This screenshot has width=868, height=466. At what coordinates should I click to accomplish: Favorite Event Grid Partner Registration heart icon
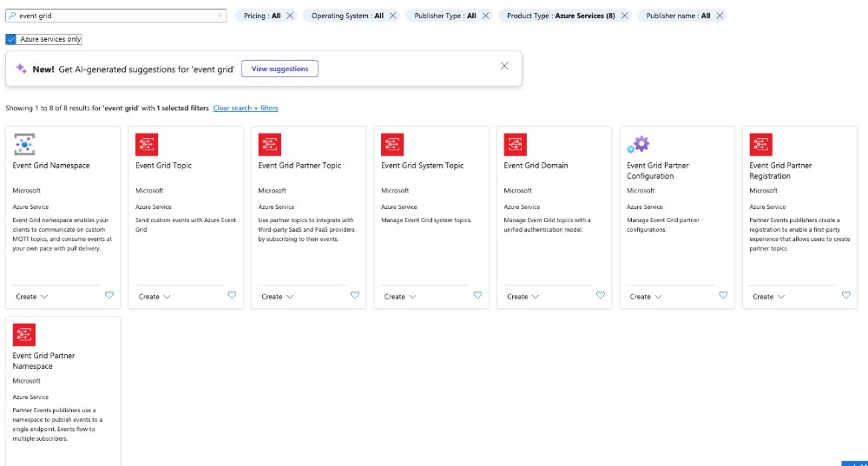click(x=845, y=295)
